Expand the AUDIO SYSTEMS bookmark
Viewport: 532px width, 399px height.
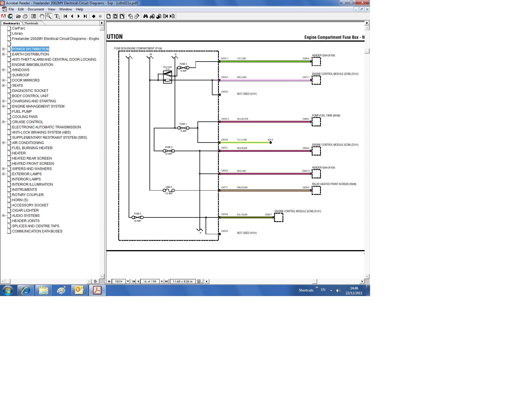coord(3,216)
